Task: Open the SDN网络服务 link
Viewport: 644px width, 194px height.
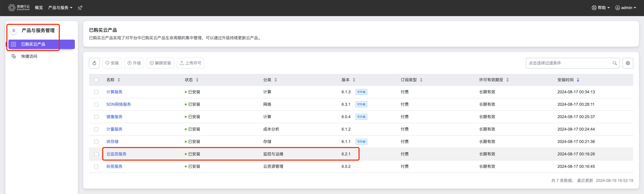Action: click(x=118, y=104)
